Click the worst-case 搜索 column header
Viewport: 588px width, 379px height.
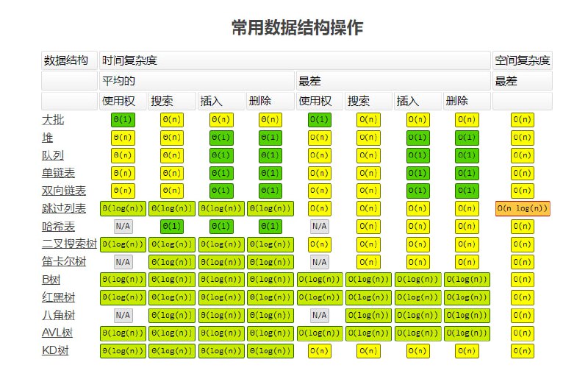[x=368, y=101]
